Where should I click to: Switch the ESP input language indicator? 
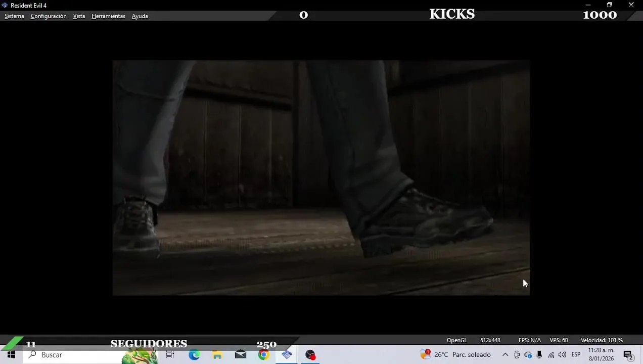tap(576, 355)
